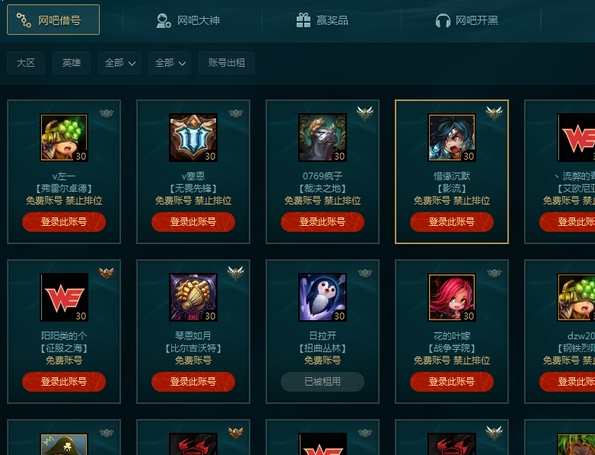Click the golden fist avatar of 琴恩如月
595x455 pixels.
point(193,297)
